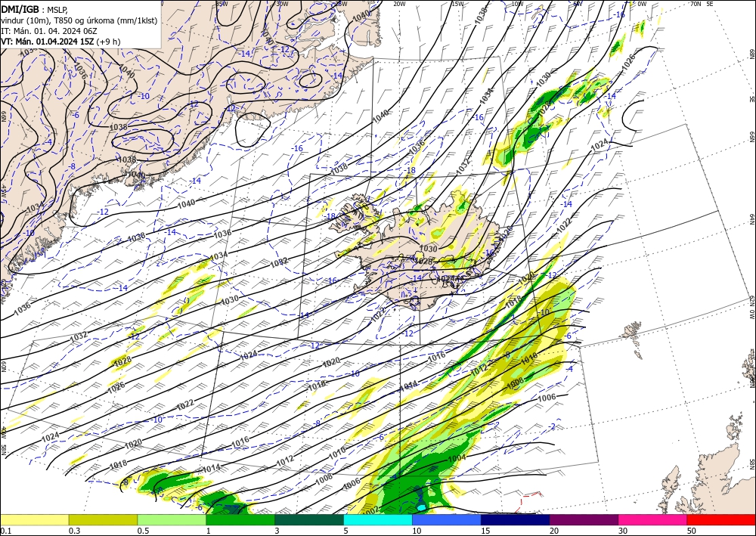Click the '68N' latitude label
756x536 pixels.
(x=751, y=53)
